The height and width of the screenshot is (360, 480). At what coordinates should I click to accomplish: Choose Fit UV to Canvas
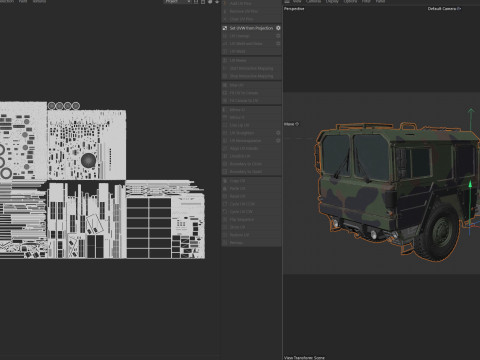pyautogui.click(x=252, y=93)
